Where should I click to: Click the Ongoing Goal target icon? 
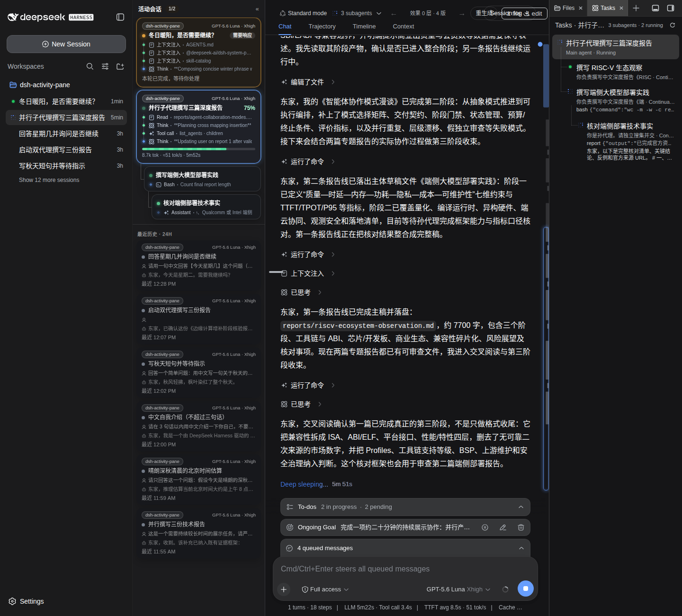(x=290, y=527)
